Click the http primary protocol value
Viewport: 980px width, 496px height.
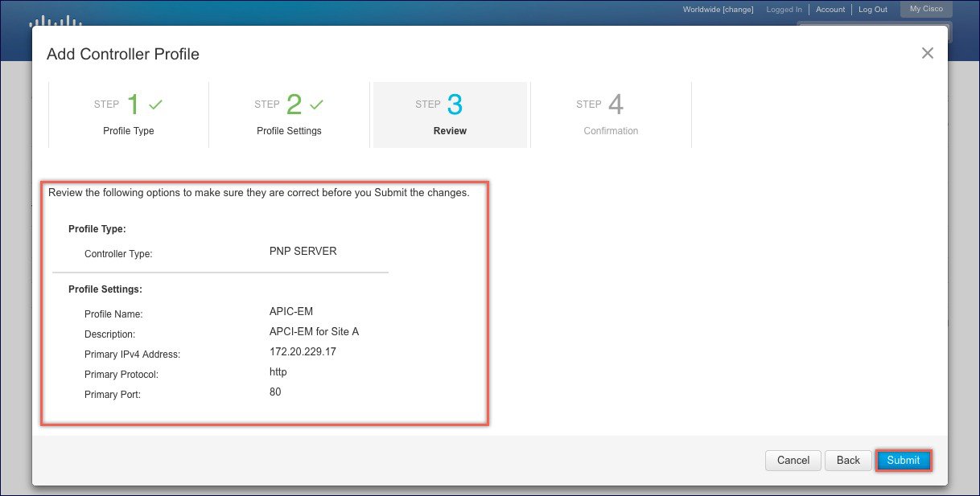278,371
